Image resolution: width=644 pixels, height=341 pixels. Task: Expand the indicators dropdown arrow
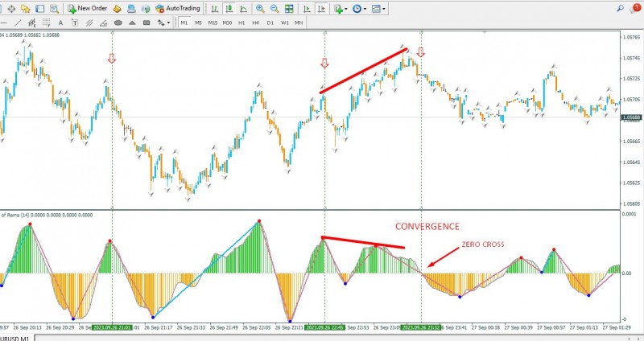pos(346,9)
